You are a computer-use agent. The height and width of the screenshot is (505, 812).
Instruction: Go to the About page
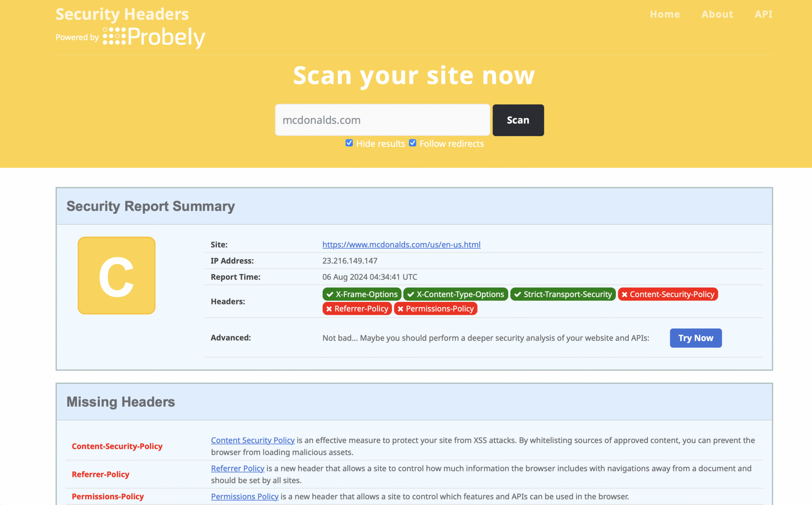(717, 14)
